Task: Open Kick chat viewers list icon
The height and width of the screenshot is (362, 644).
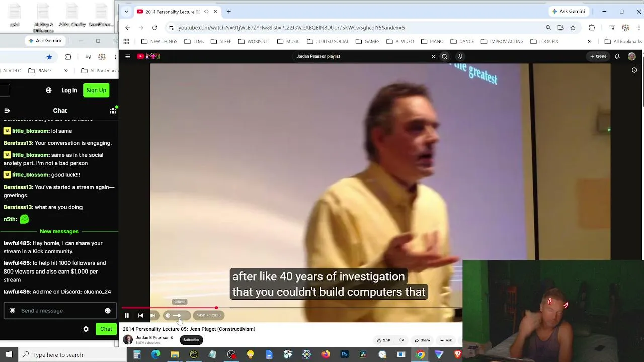Action: click(x=113, y=111)
